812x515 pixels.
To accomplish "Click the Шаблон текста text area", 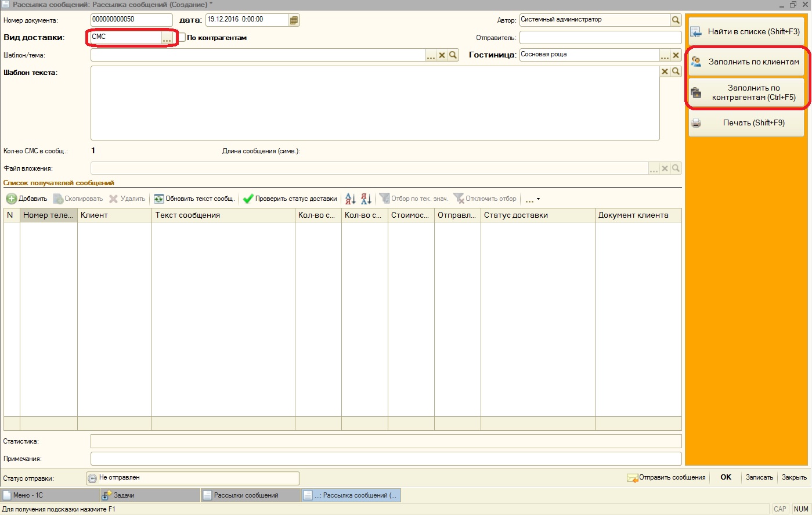I will [x=375, y=103].
